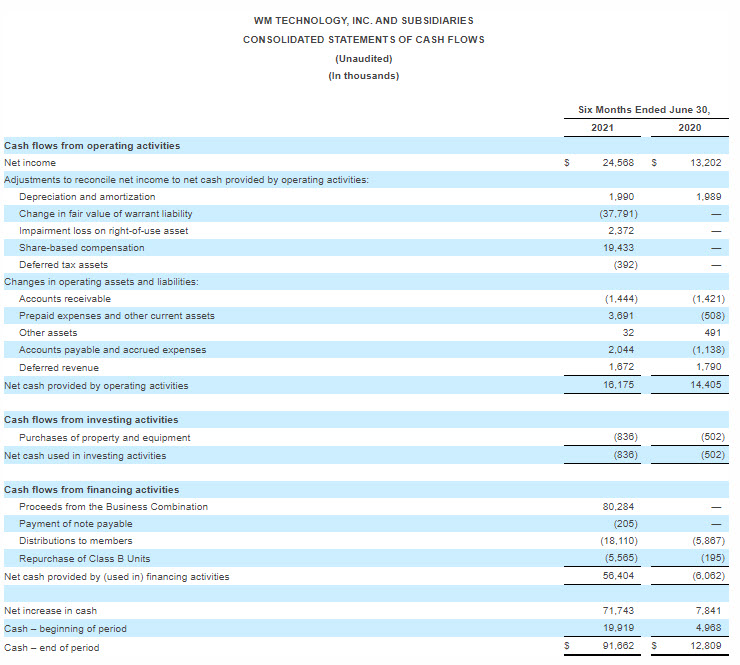Click the Purchases of property and equipment label
This screenshot has width=740, height=665.
click(x=104, y=437)
